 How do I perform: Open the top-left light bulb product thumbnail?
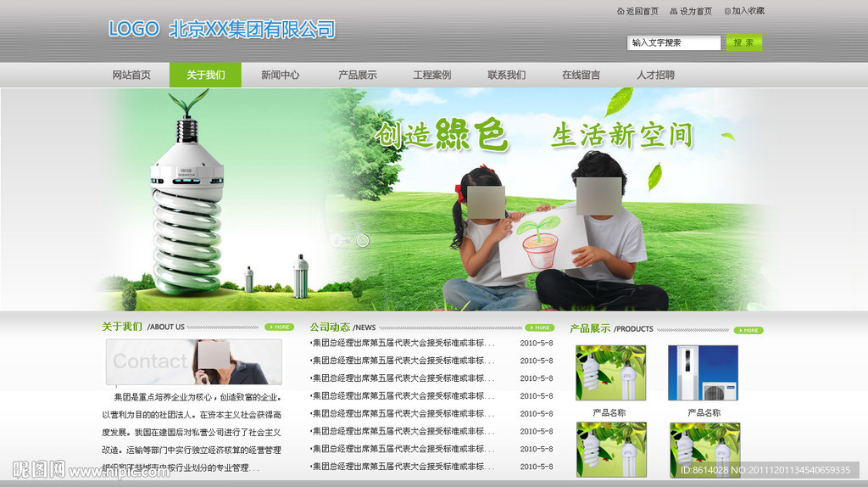(x=610, y=372)
